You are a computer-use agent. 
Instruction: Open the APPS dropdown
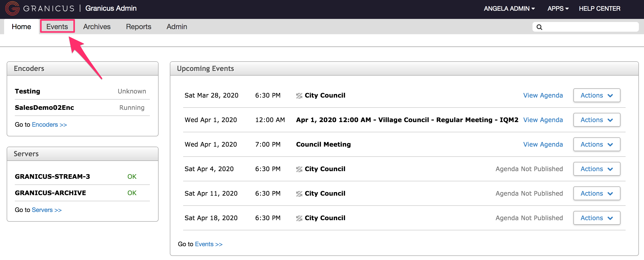(558, 8)
